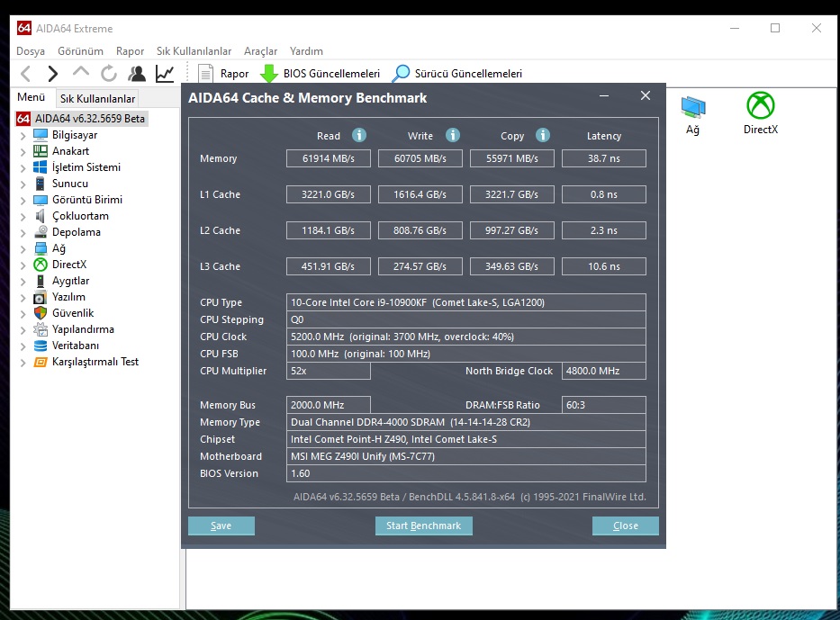Click the Yapılandırma gear icon
Screen dimensions: 840x620
pos(41,329)
